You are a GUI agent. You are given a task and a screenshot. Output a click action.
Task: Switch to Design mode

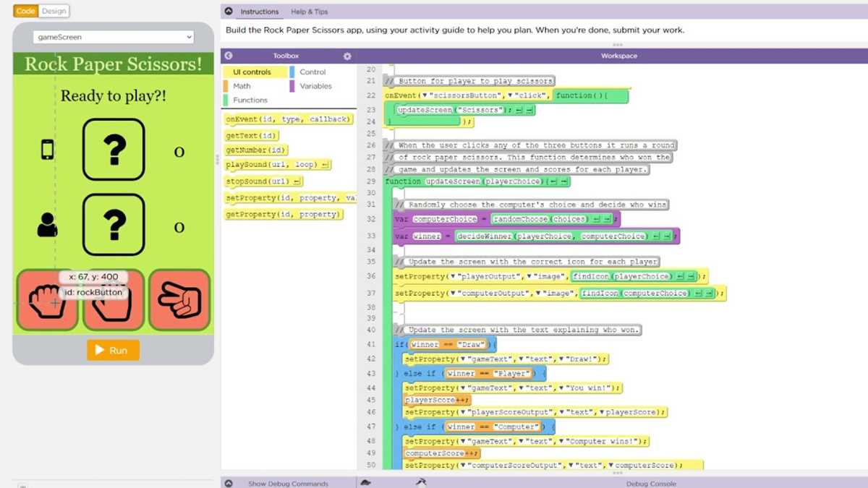click(54, 11)
